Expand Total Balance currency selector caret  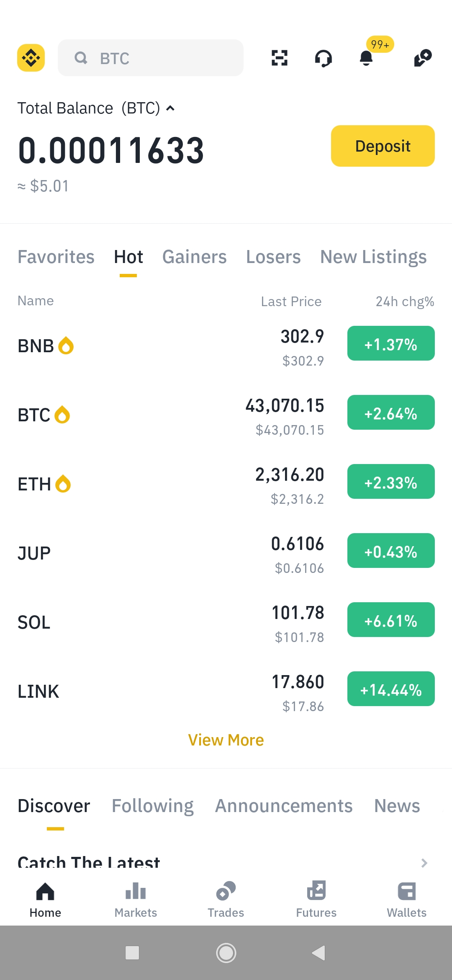[170, 108]
